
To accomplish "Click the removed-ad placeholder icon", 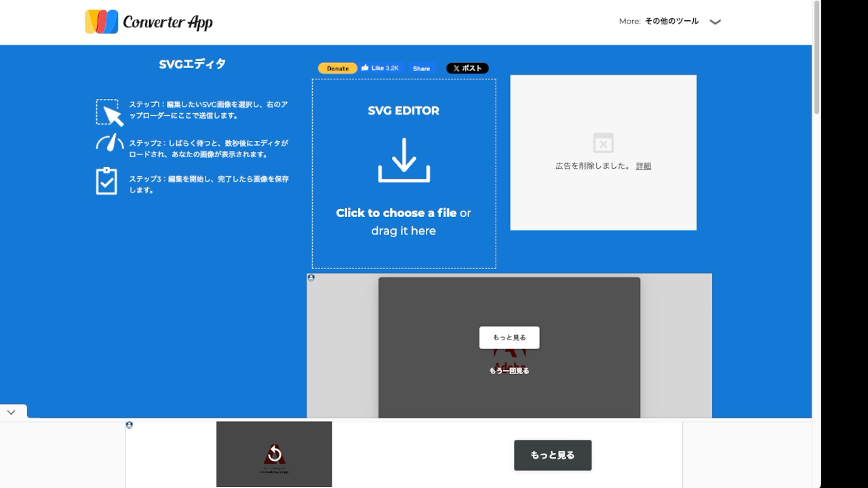I will [603, 143].
